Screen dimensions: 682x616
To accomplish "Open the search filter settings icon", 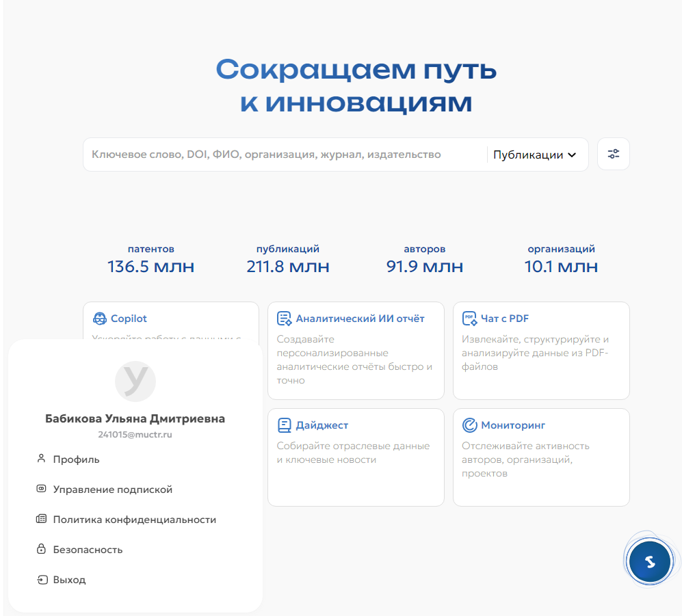I will 613,155.
